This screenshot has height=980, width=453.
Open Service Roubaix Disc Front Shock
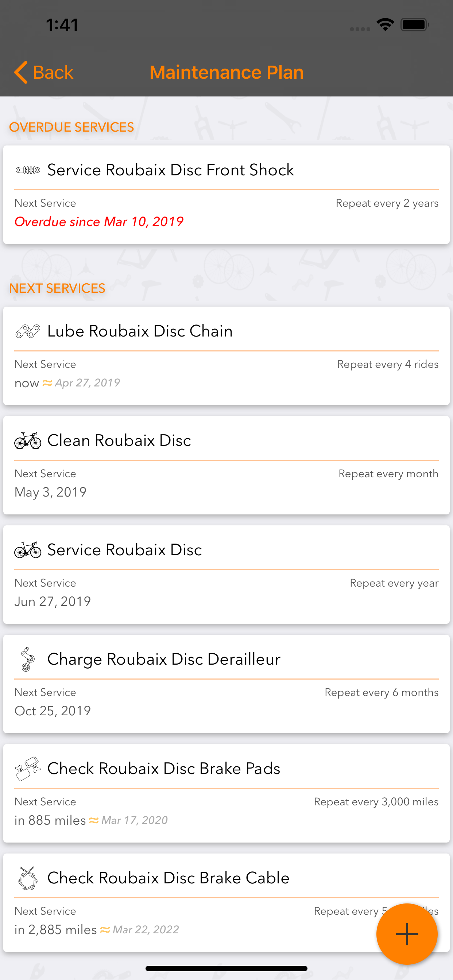226,195
